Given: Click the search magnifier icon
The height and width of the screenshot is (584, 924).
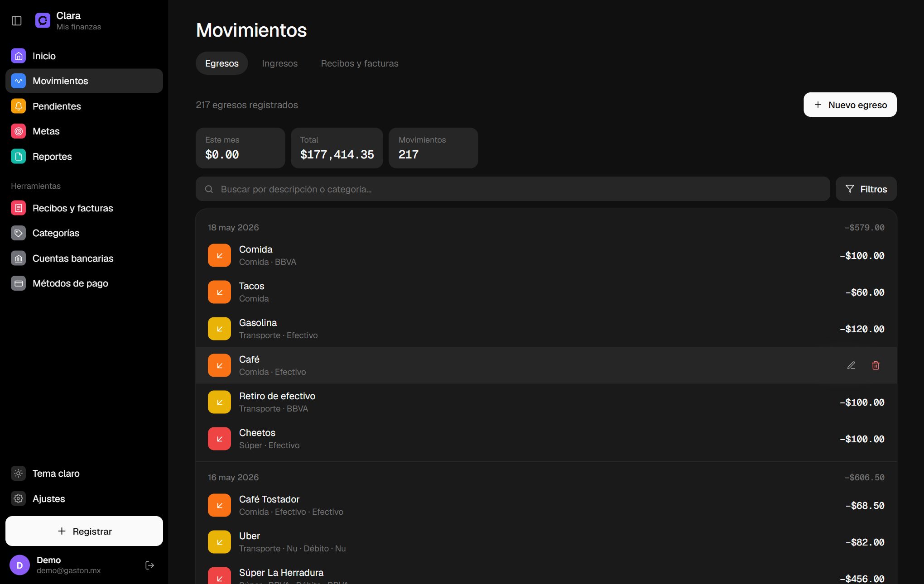Looking at the screenshot, I should coord(209,189).
